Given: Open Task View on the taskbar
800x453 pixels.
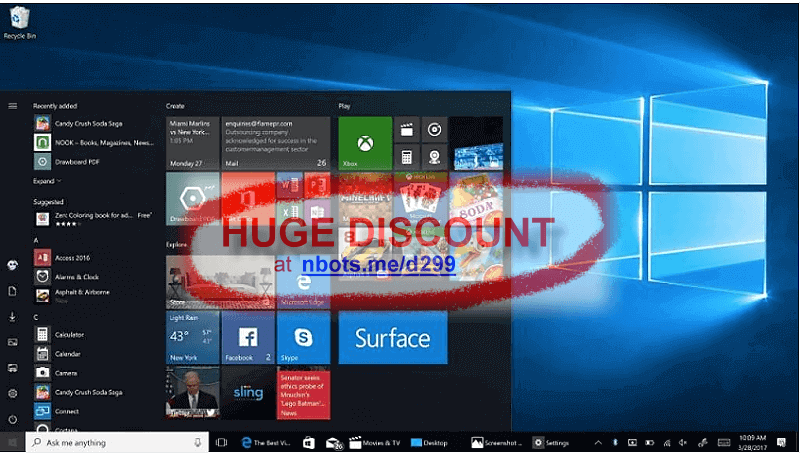Looking at the screenshot, I should coord(221,443).
